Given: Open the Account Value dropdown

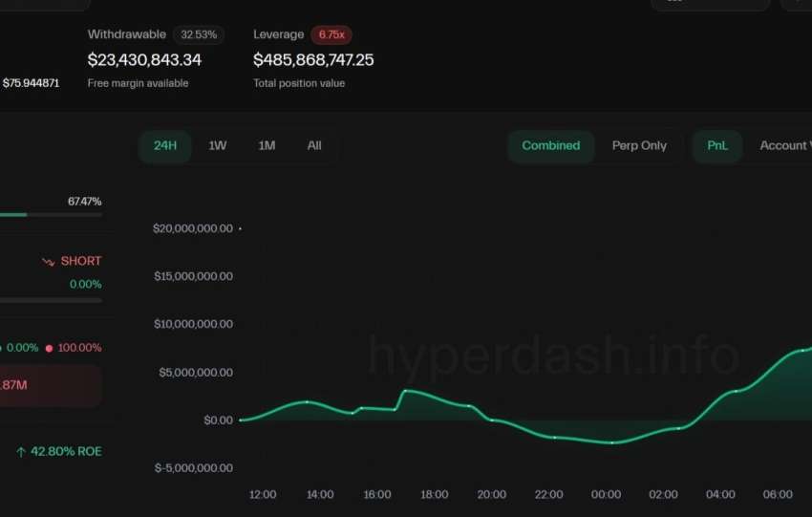Looking at the screenshot, I should coord(783,146).
